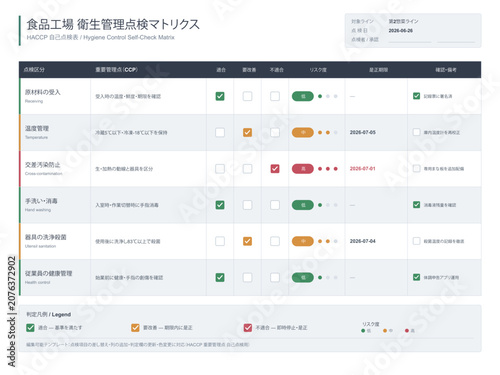Click the green 低 risk badge for 原材料の受入

[303, 96]
